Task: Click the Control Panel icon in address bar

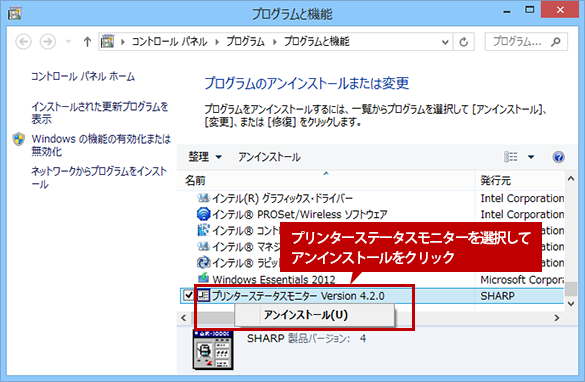Action: pyautogui.click(x=107, y=41)
